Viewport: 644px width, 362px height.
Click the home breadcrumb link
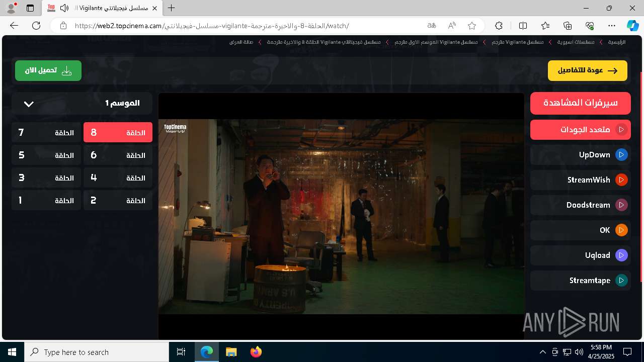(x=617, y=42)
